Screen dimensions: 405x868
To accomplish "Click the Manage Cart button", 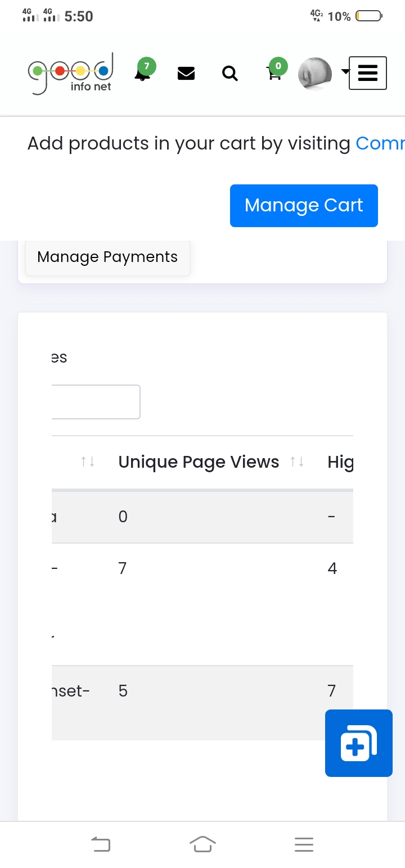I will point(304,206).
